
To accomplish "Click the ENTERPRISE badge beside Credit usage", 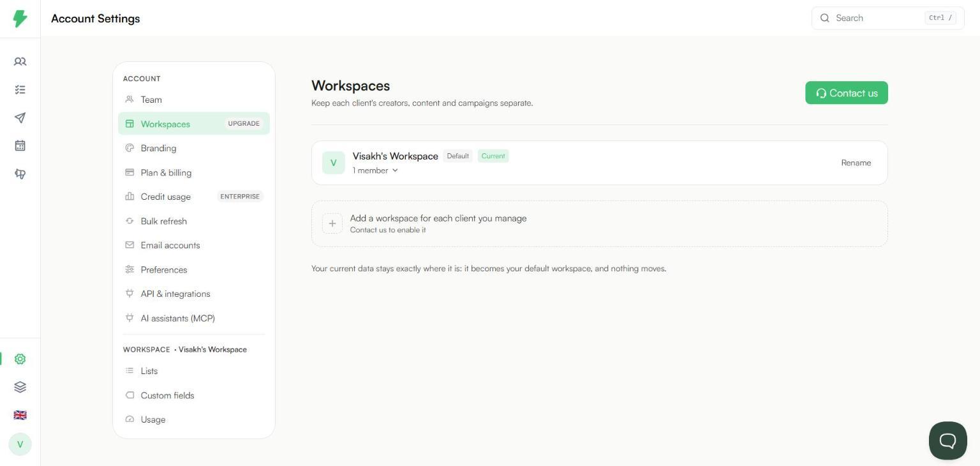I will click(x=240, y=197).
